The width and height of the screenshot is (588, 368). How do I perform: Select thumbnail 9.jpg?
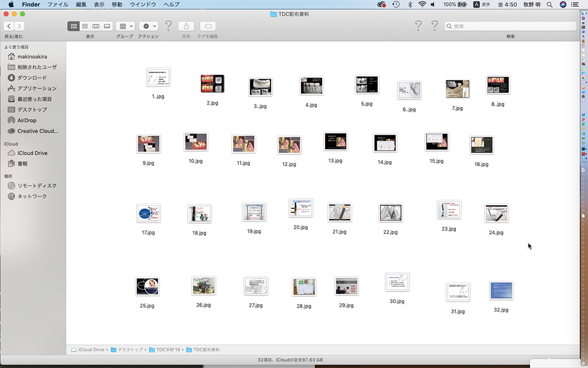click(149, 144)
